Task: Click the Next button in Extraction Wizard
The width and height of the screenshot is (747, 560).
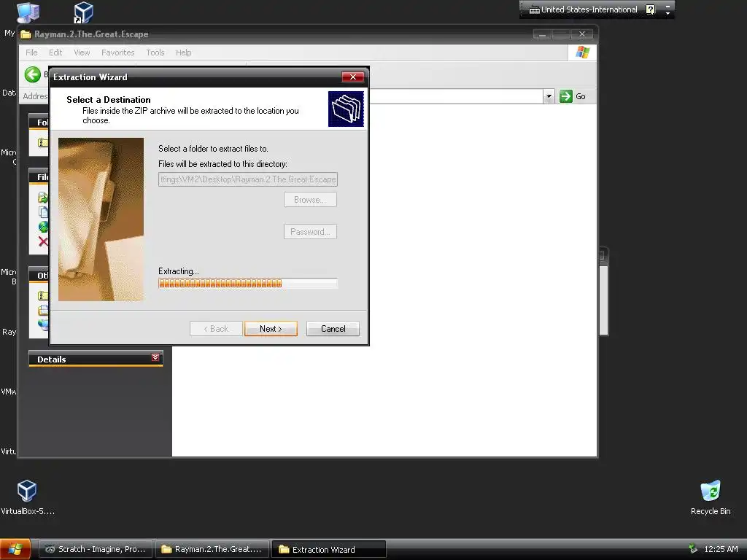Action: 271,329
